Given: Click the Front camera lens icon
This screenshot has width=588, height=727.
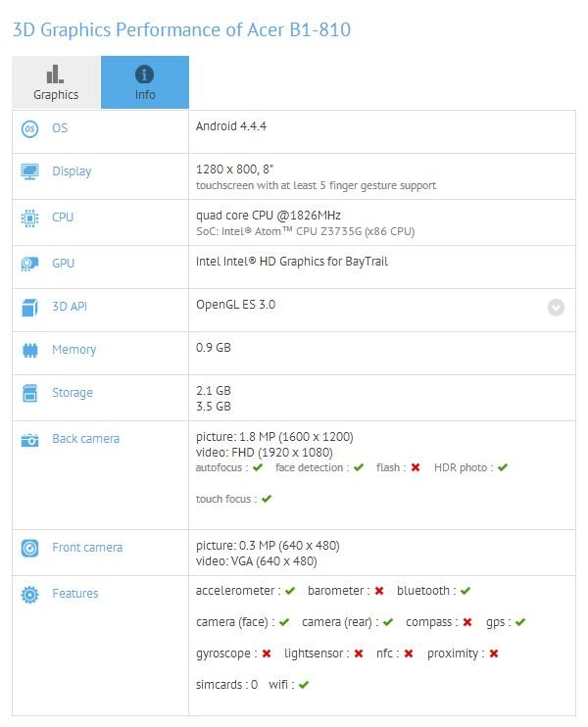Looking at the screenshot, I should [x=30, y=548].
